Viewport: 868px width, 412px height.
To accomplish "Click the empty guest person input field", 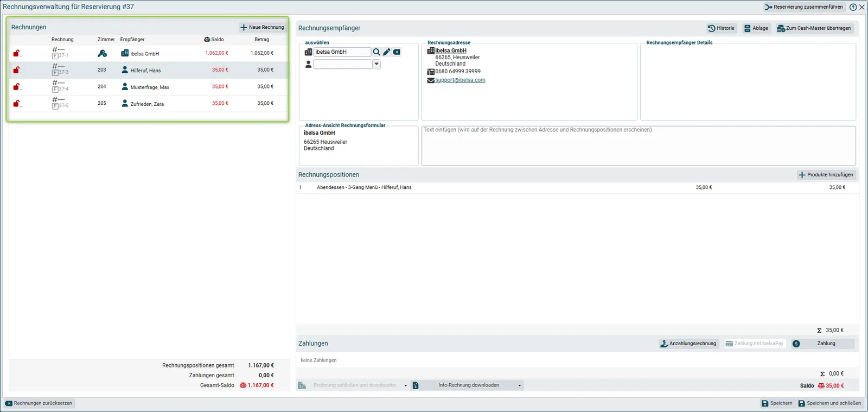I will tap(343, 64).
